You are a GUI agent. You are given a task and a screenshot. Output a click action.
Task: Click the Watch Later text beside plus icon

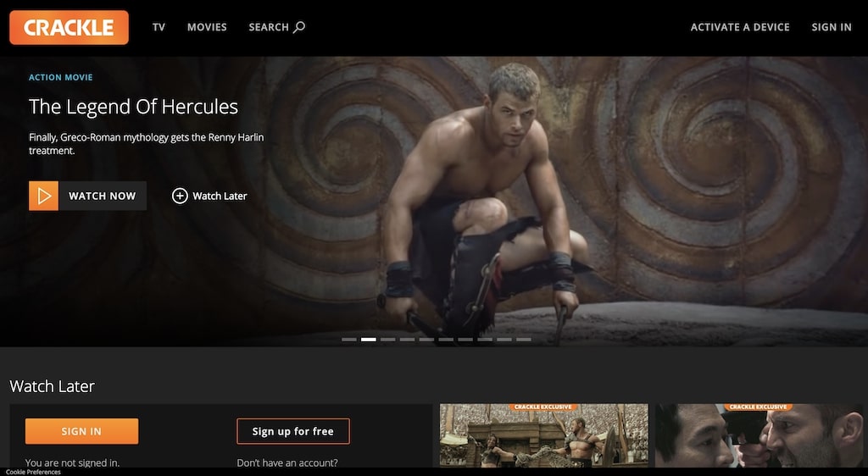[220, 196]
